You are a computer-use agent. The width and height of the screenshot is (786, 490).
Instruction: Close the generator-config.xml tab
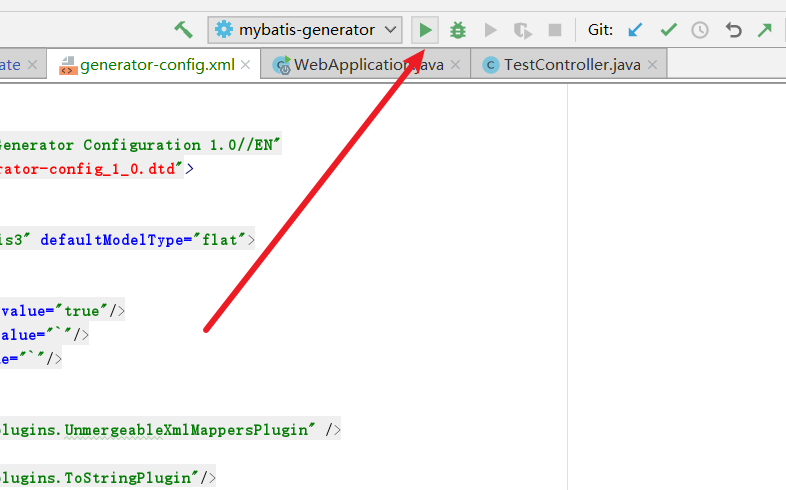point(248,66)
